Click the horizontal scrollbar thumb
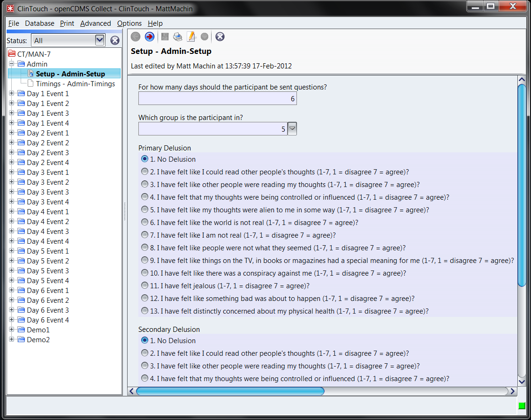The image size is (531, 420). (230, 391)
